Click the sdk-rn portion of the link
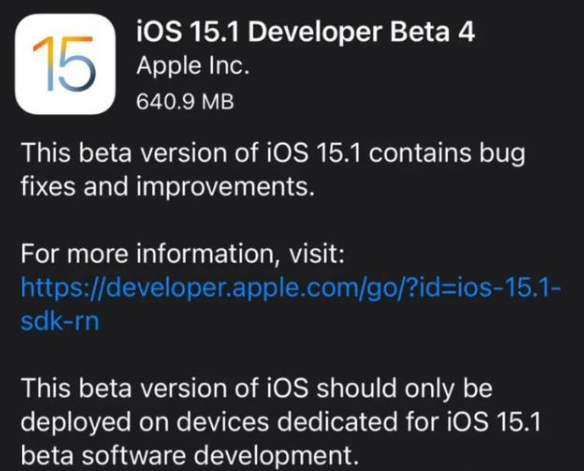Viewport: 584px width, 471px height. [60, 321]
